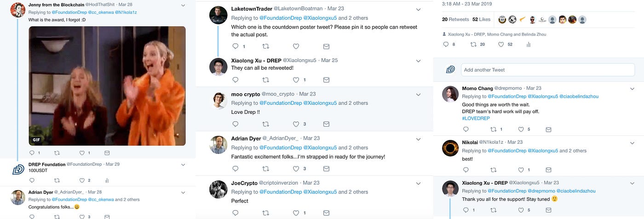644x219 pixels.
Task: Retweet Adrian Dyer's Fantastic excitement tweet
Action: coord(265,168)
